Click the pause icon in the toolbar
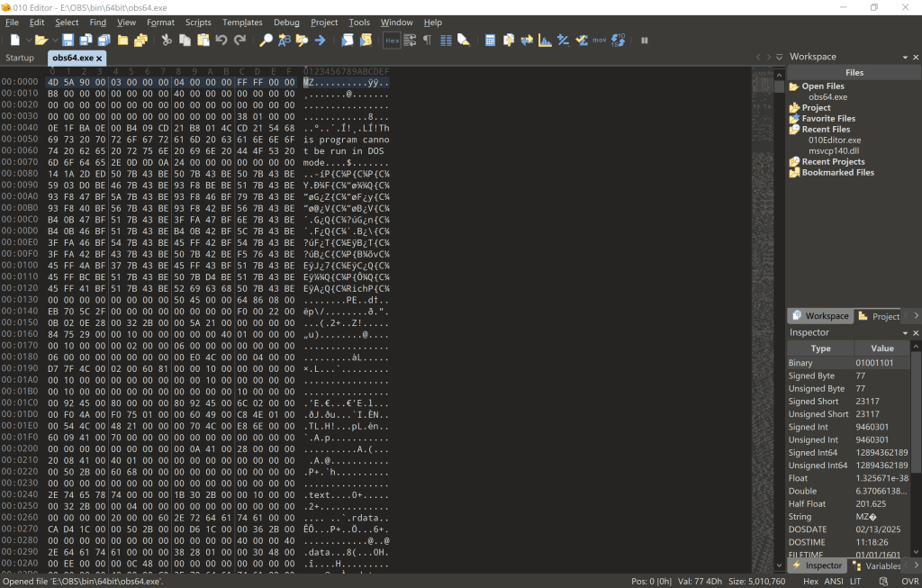Viewport: 922px width, 588px height. pyautogui.click(x=645, y=40)
